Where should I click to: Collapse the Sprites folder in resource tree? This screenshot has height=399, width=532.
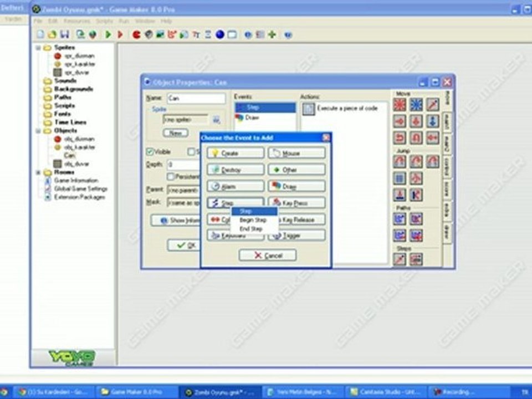pos(38,48)
